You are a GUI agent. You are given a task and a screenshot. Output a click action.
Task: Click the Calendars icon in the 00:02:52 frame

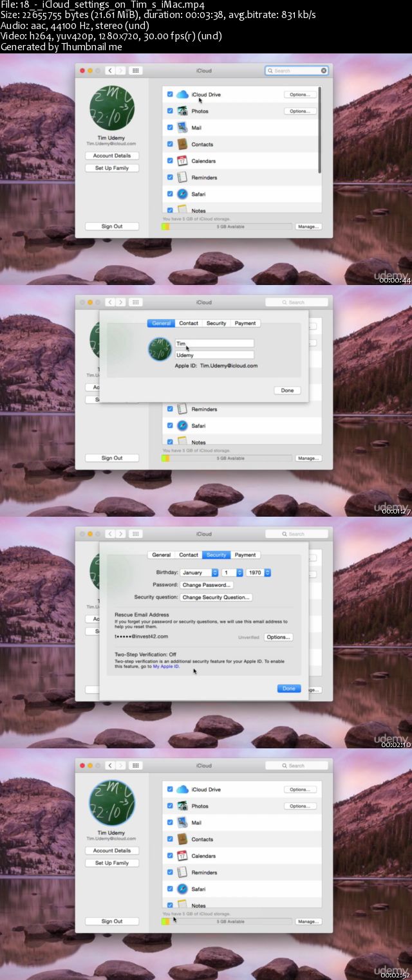pyautogui.click(x=182, y=856)
